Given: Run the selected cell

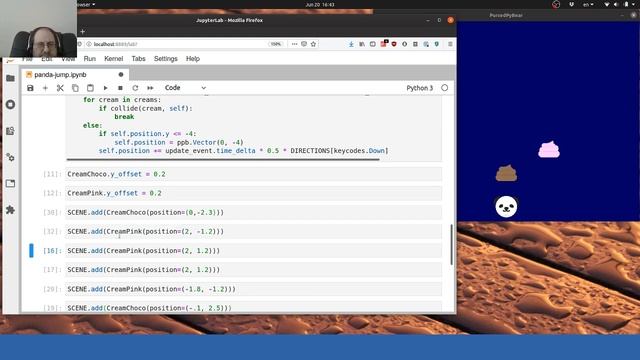Looking at the screenshot, I should (105, 88).
